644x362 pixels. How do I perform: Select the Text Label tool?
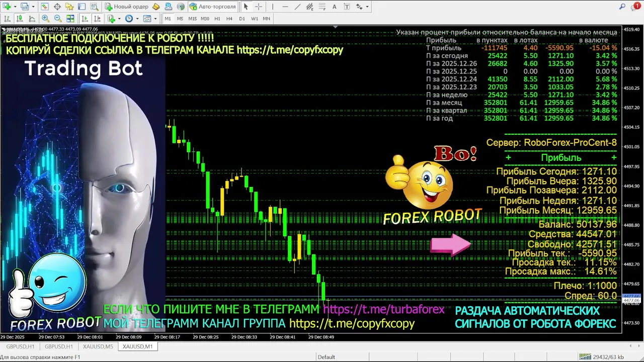click(347, 7)
